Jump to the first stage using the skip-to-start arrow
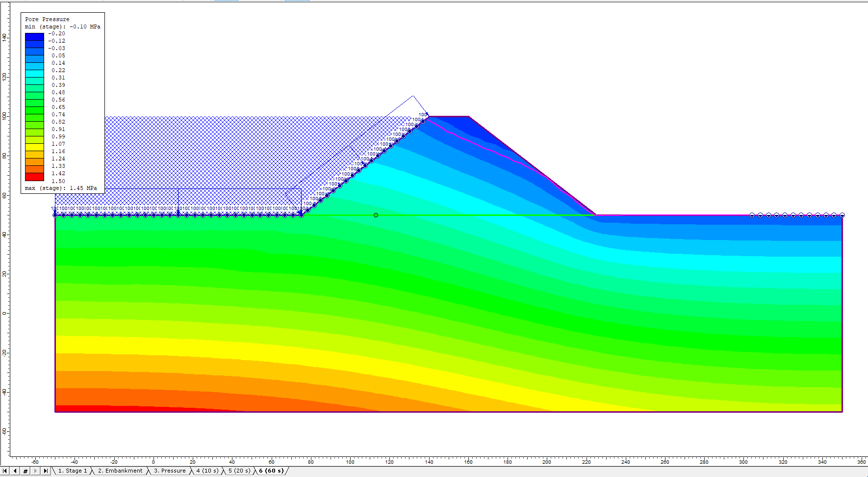Image resolution: width=868 pixels, height=477 pixels. pos(5,471)
